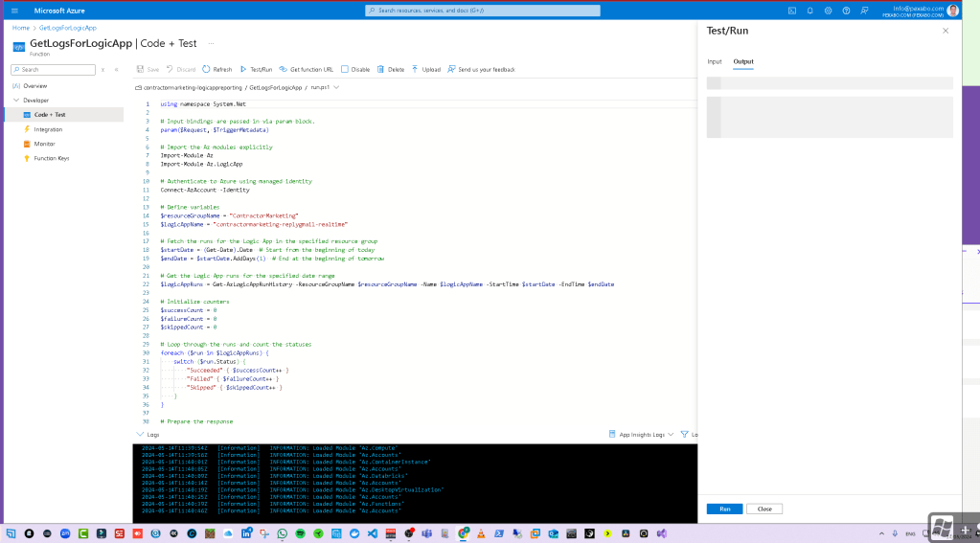Screen dimensions: 980x543
Task: Open LinkedIn from the taskbar
Action: tap(246, 533)
